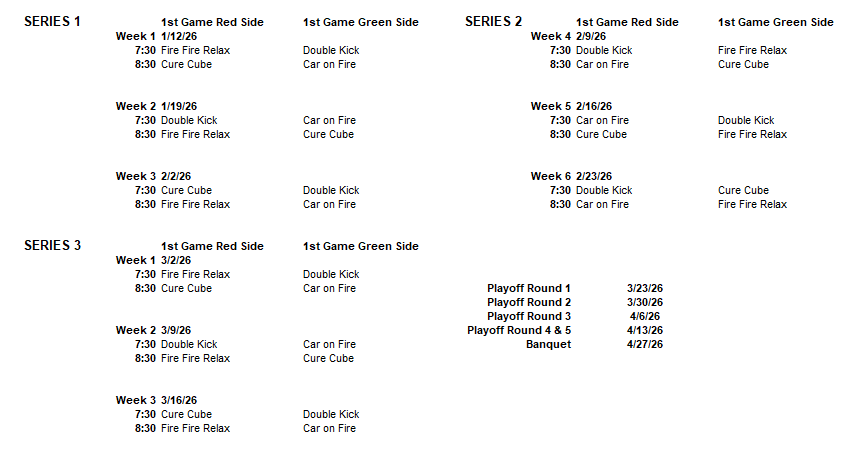Select the Banquet label
The height and width of the screenshot is (449, 844).
548,344
